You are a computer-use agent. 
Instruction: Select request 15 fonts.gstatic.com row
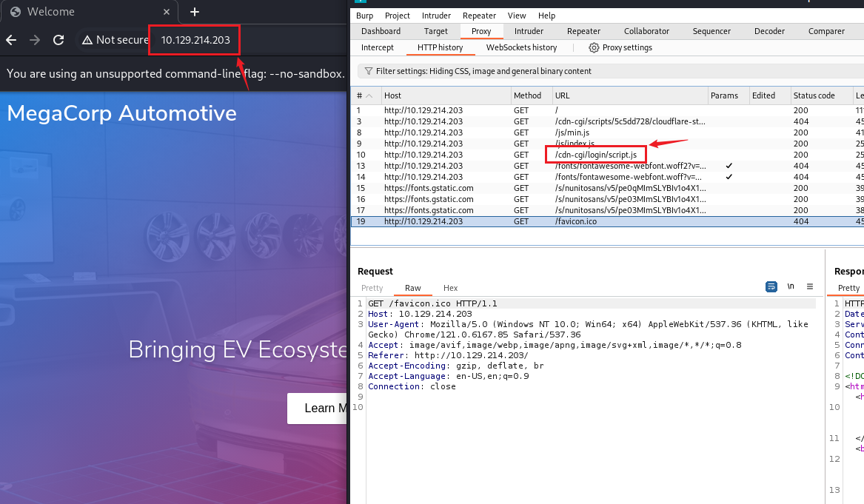[x=607, y=189]
